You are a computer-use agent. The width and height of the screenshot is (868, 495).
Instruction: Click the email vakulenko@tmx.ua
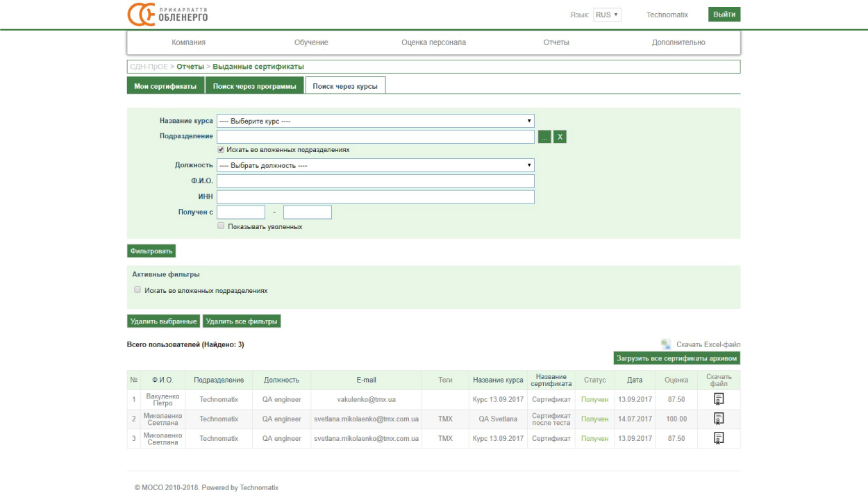pyautogui.click(x=366, y=400)
